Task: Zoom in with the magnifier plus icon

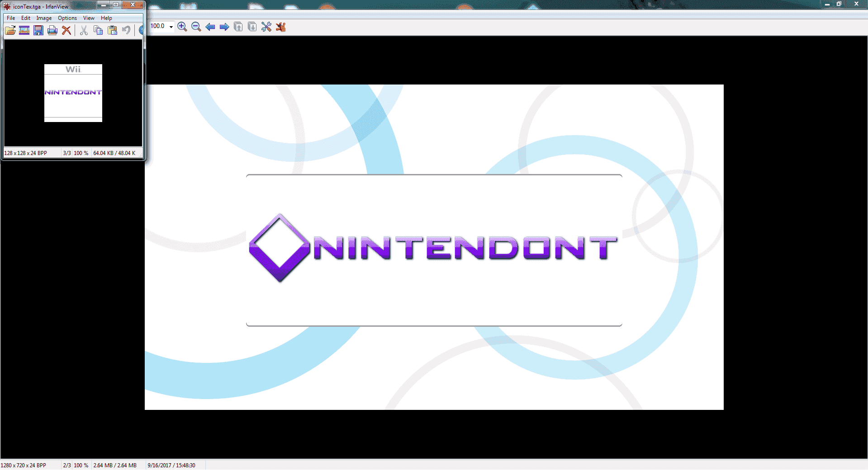Action: pos(182,27)
